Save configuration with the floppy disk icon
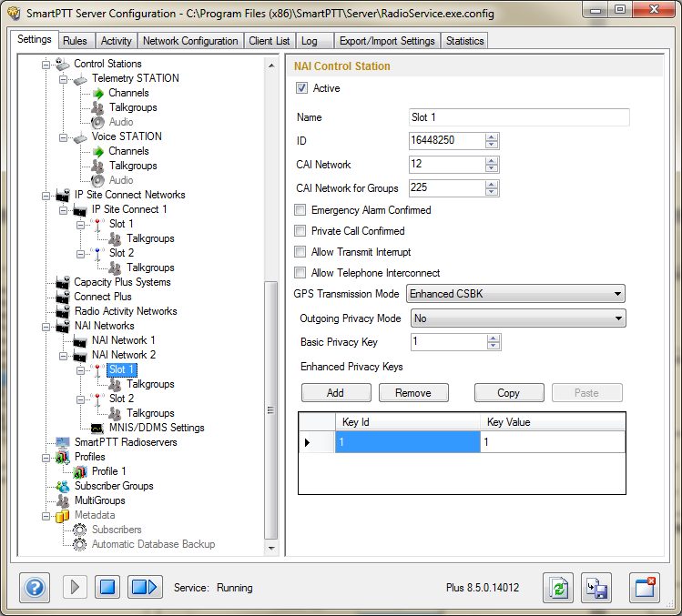This screenshot has height=616, width=682. (596, 588)
